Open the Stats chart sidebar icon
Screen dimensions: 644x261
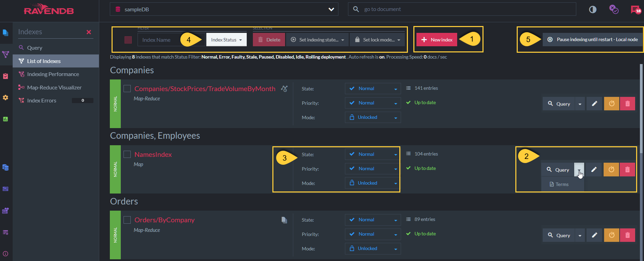pyautogui.click(x=5, y=119)
